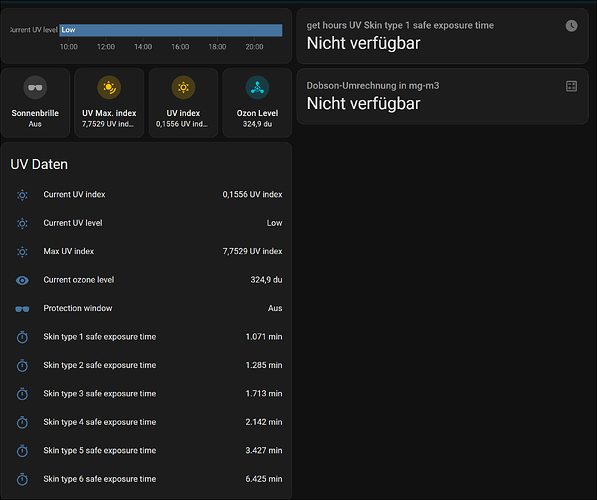Click the calculator icon in the Dobson-Umrechnung card
Screen dimensions: 597x500
(571, 86)
